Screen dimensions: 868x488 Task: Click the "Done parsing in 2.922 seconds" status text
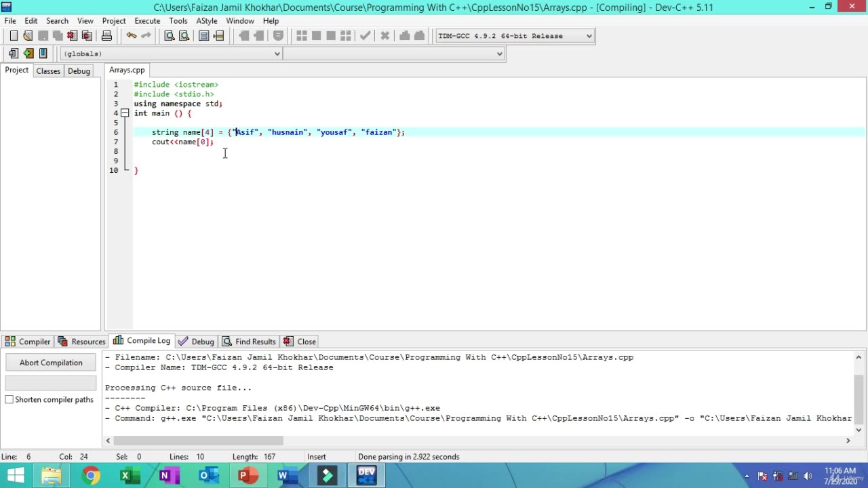tap(409, 457)
